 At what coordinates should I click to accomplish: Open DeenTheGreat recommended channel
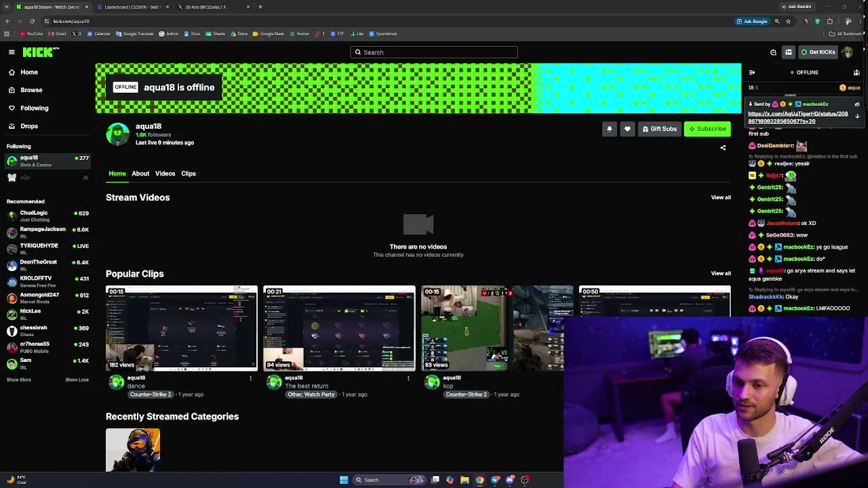pyautogui.click(x=47, y=265)
